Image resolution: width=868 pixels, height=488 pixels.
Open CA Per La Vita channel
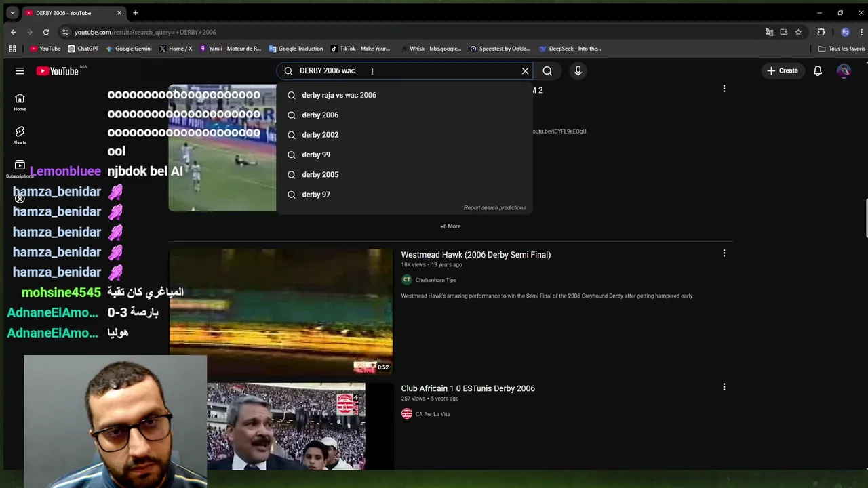pos(433,414)
